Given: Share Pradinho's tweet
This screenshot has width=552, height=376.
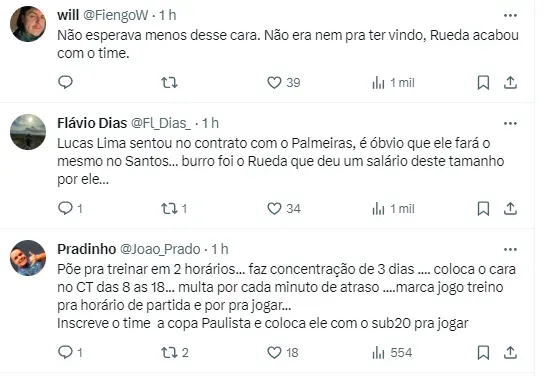Looking at the screenshot, I should coord(510,352).
